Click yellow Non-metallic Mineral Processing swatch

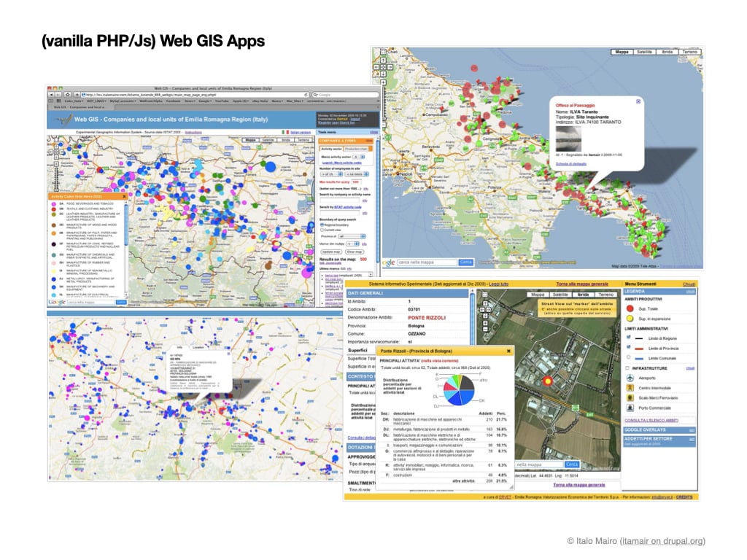click(x=53, y=271)
